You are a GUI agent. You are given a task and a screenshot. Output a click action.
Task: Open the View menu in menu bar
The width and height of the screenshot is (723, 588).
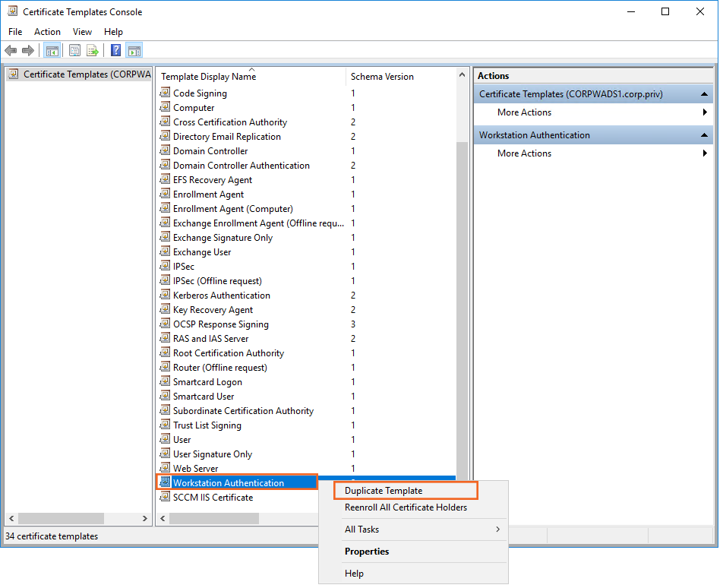click(x=82, y=32)
